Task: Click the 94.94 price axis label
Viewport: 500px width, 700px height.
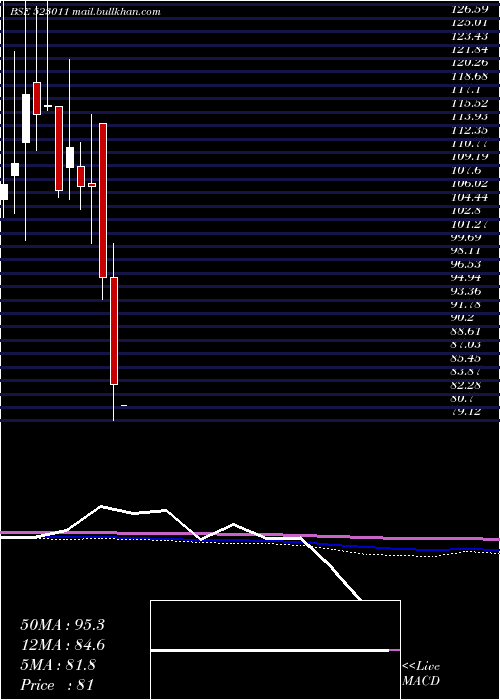Action: (468, 277)
